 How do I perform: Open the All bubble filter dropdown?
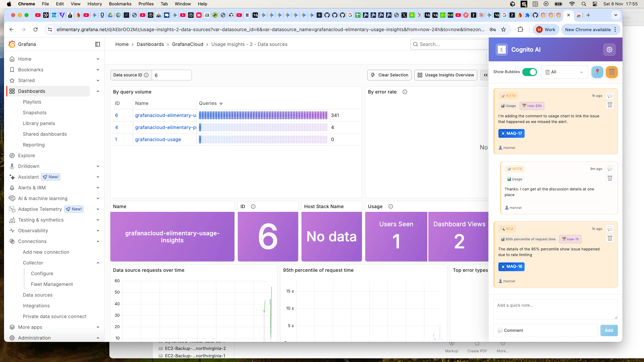pos(564,72)
